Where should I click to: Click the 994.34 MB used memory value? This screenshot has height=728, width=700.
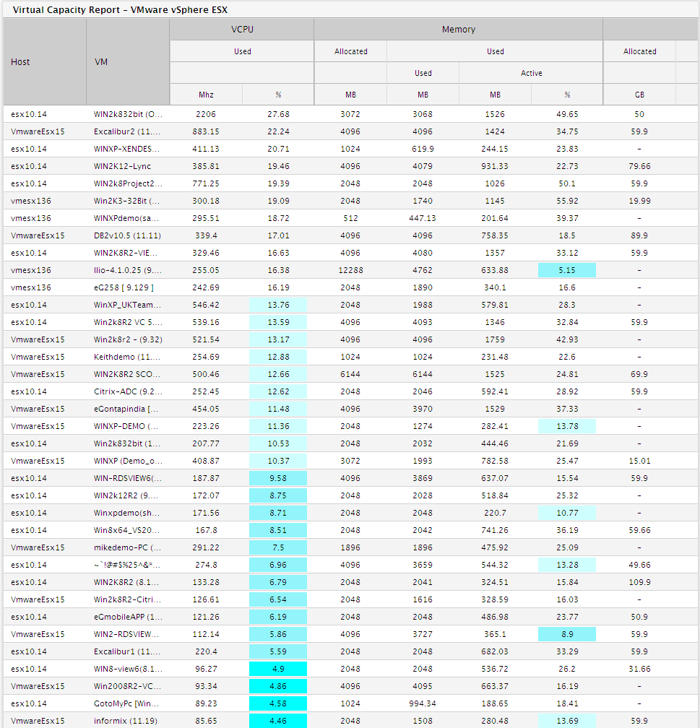(x=423, y=703)
